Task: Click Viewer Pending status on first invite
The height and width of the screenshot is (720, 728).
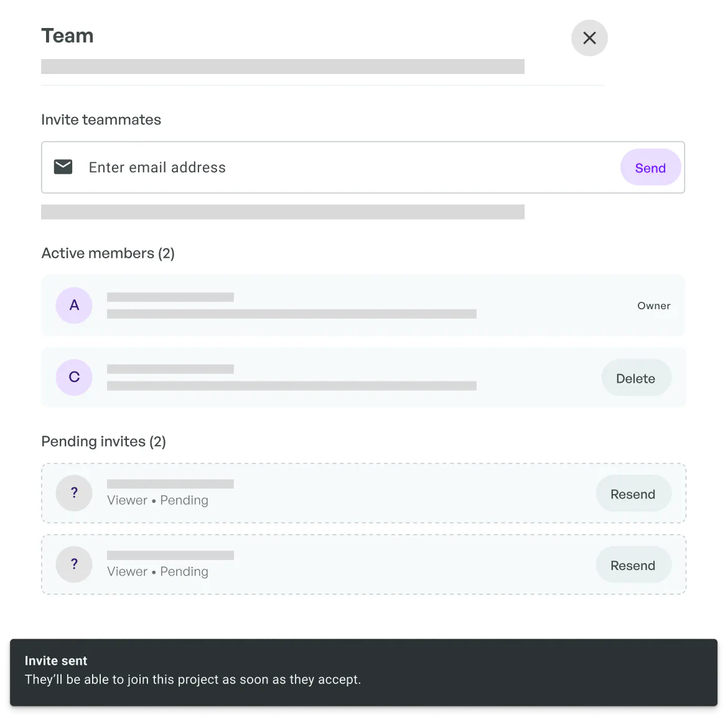Action: [x=158, y=500]
